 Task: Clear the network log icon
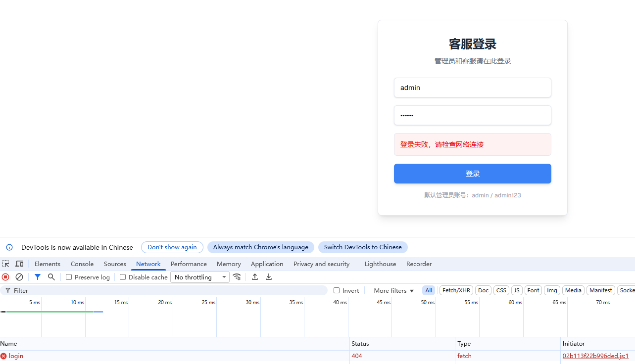19,277
